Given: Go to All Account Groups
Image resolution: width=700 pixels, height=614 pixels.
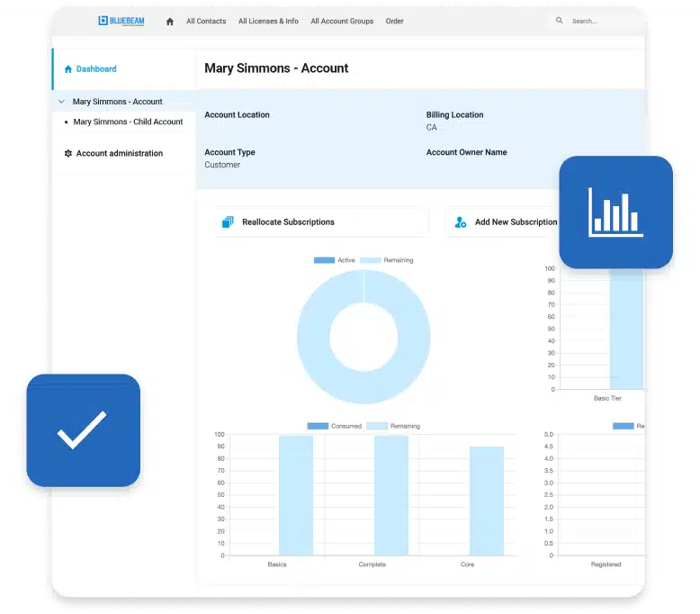Looking at the screenshot, I should tap(342, 22).
